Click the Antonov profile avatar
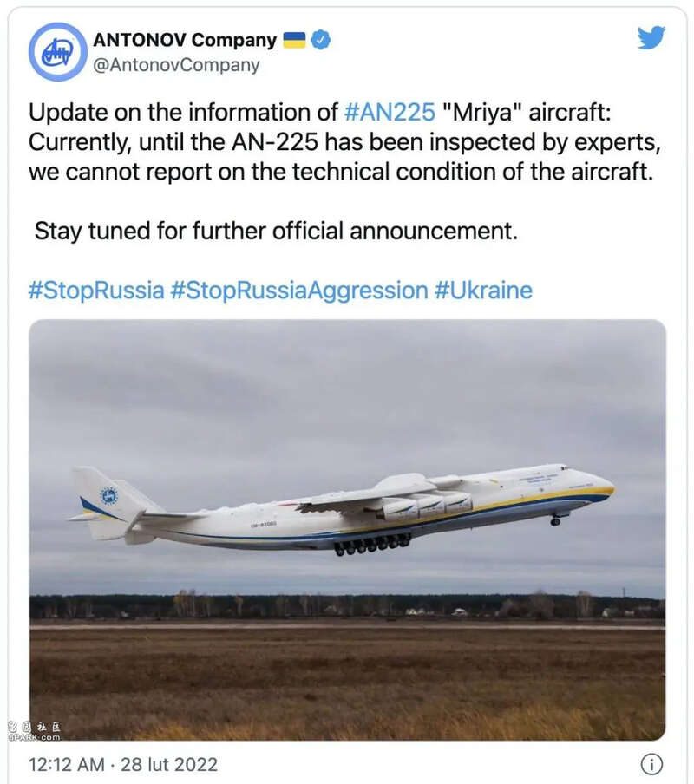The image size is (694, 784). point(58,52)
